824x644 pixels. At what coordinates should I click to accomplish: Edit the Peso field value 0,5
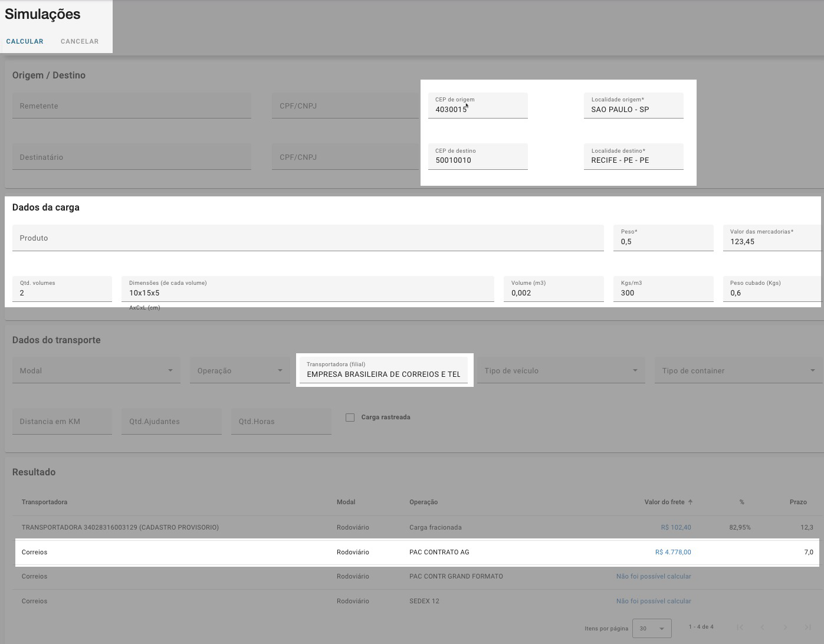(664, 238)
